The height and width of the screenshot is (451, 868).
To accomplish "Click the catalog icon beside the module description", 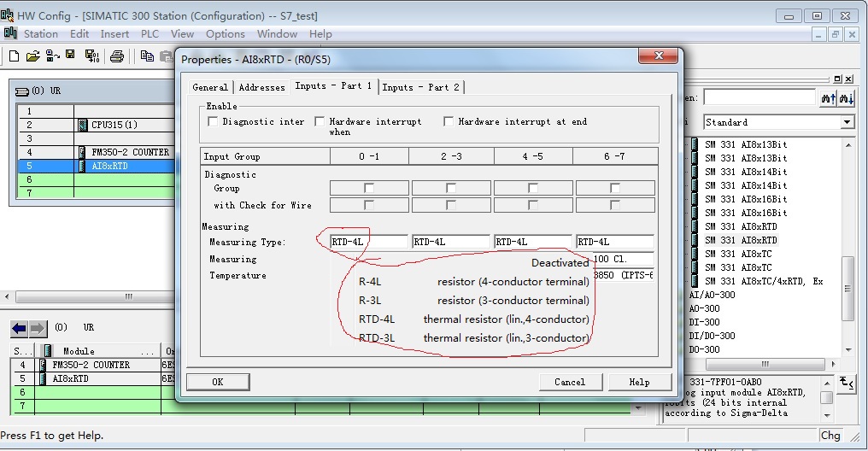I will tap(847, 383).
